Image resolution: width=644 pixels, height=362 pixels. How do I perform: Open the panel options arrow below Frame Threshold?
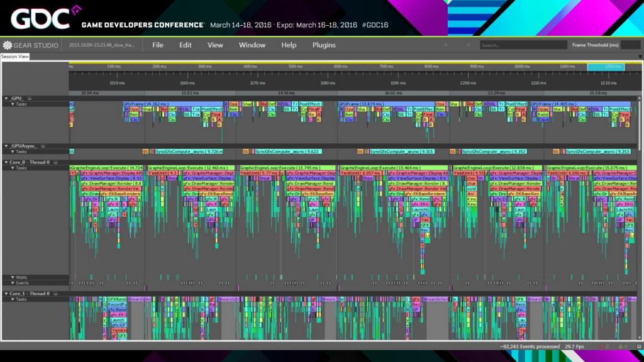[640, 57]
